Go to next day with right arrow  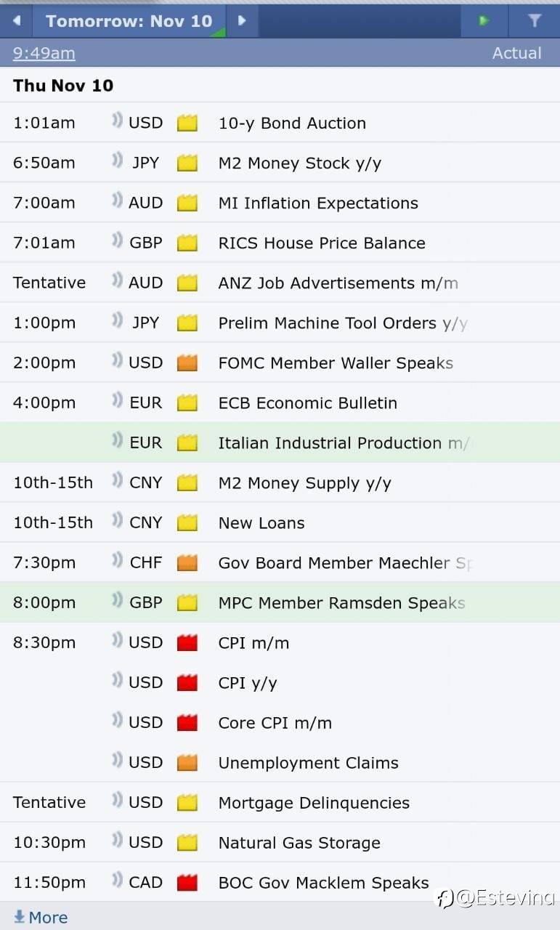243,20
